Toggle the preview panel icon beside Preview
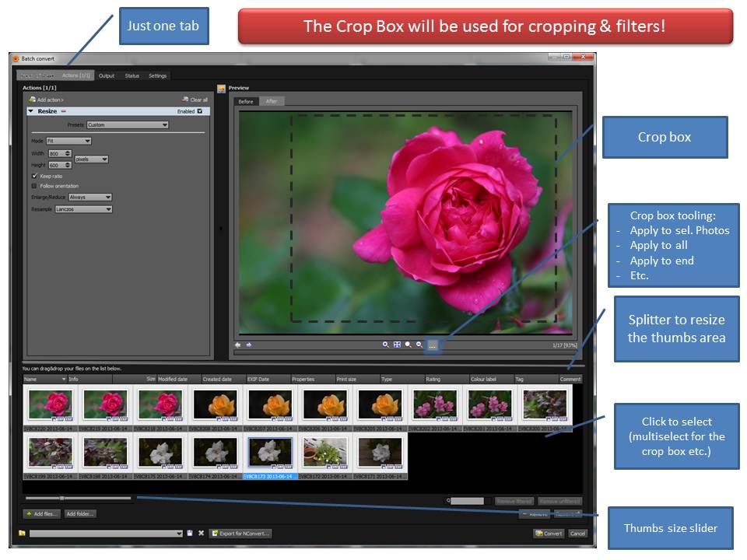747x560 pixels. click(222, 89)
